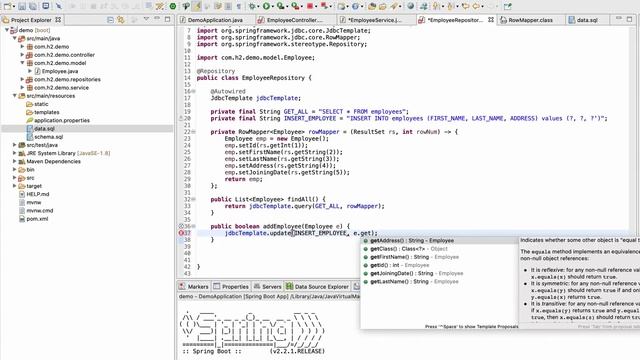The width and height of the screenshot is (640, 360).
Task: Run the app with green Run icon
Action: [266, 6]
